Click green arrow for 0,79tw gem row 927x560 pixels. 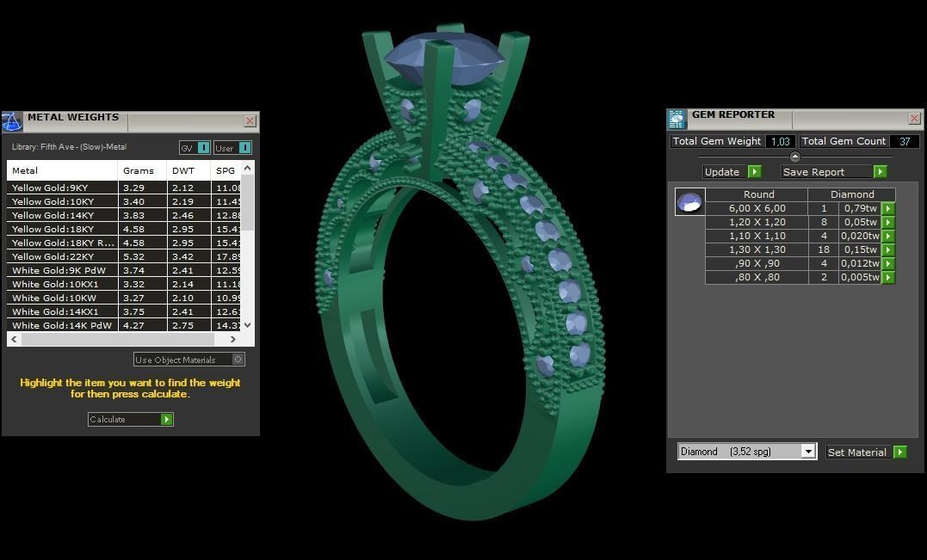click(888, 208)
